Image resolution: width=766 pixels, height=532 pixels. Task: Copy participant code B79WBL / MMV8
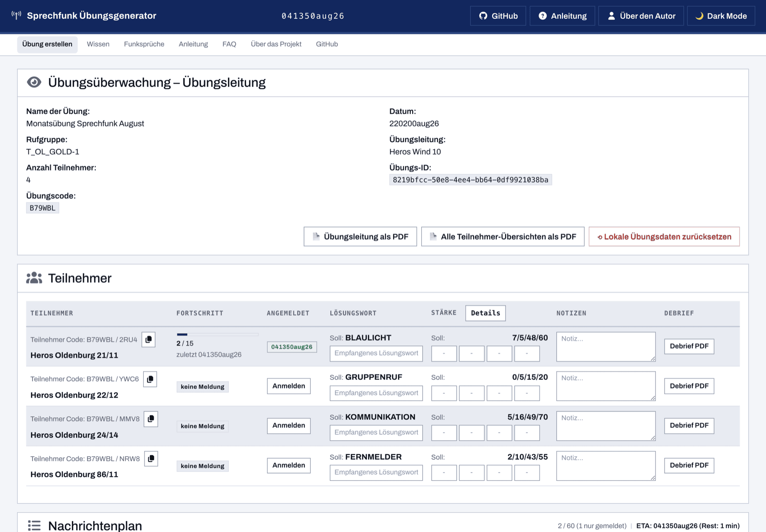coord(151,419)
